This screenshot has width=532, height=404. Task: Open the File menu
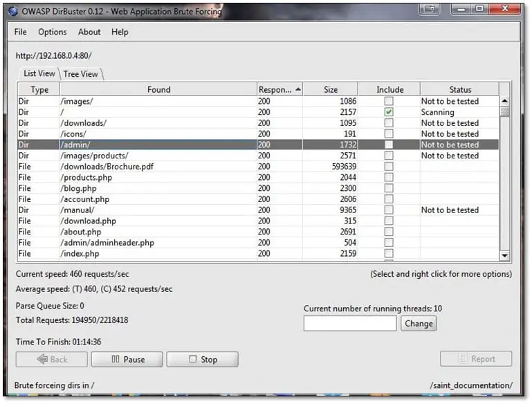(21, 32)
